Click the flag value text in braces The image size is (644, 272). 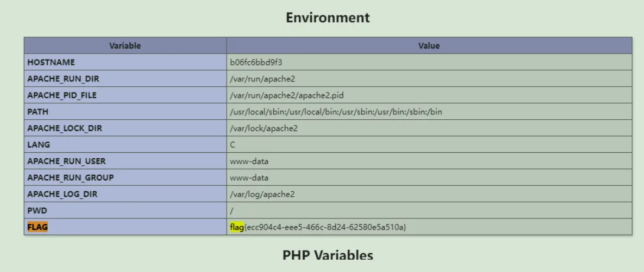click(x=326, y=227)
